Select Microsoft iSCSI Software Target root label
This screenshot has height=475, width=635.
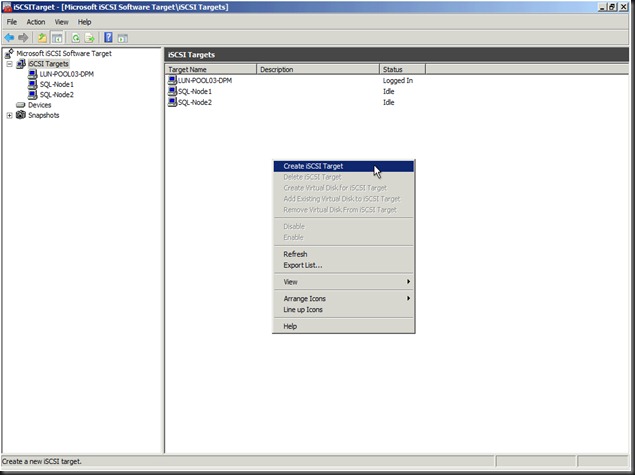[64, 53]
